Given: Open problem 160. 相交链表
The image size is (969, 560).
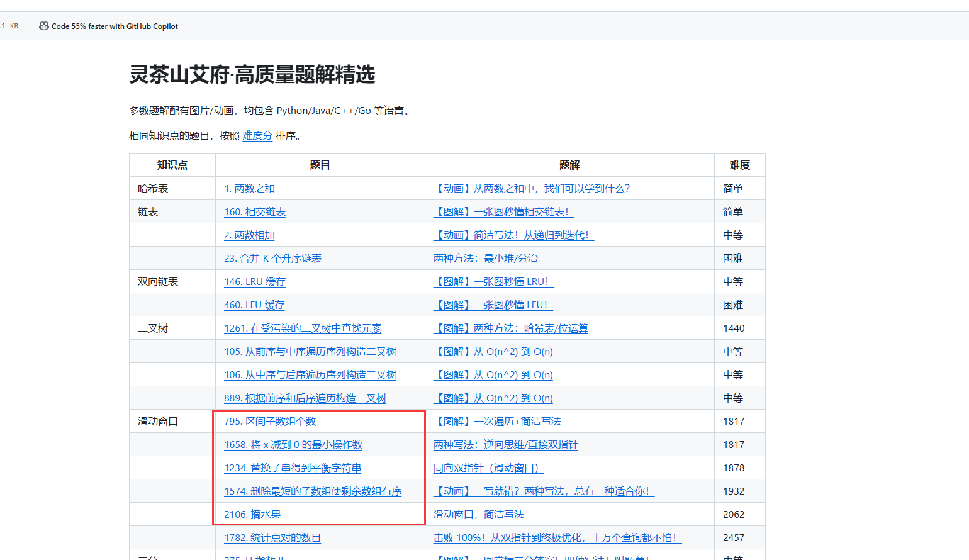Looking at the screenshot, I should pyautogui.click(x=255, y=211).
